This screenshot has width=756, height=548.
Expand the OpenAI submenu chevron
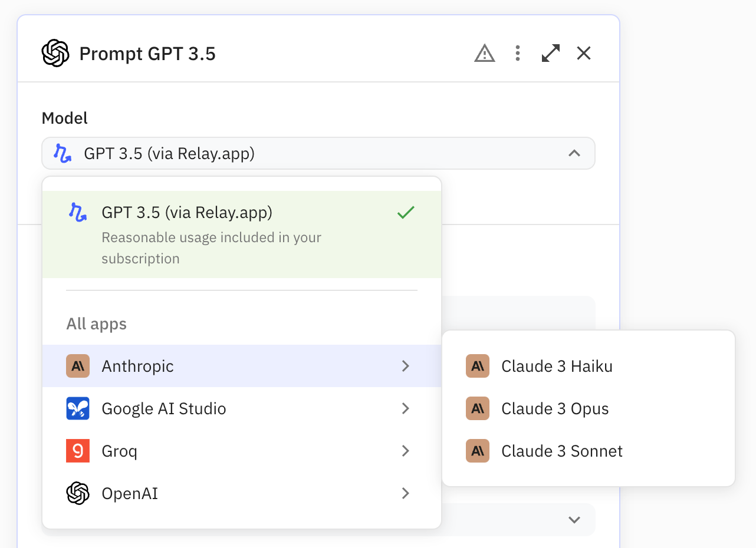[x=405, y=493]
